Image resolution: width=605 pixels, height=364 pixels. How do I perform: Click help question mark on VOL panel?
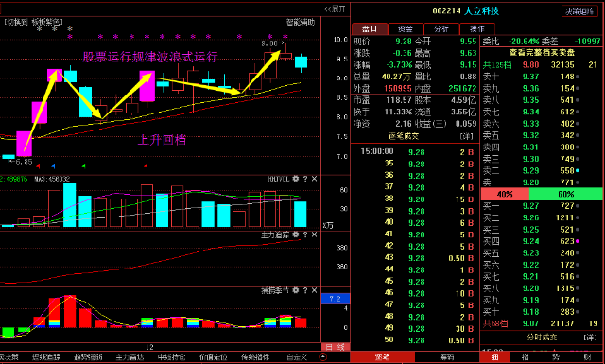pyautogui.click(x=305, y=179)
